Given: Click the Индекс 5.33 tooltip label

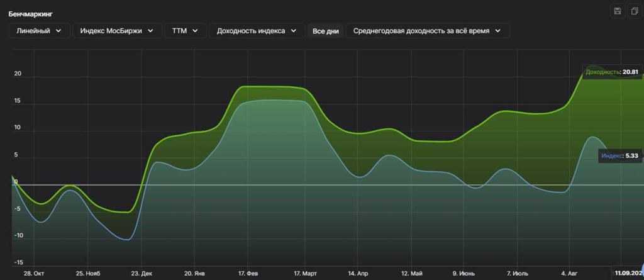Looking at the screenshot, I should 619,156.
